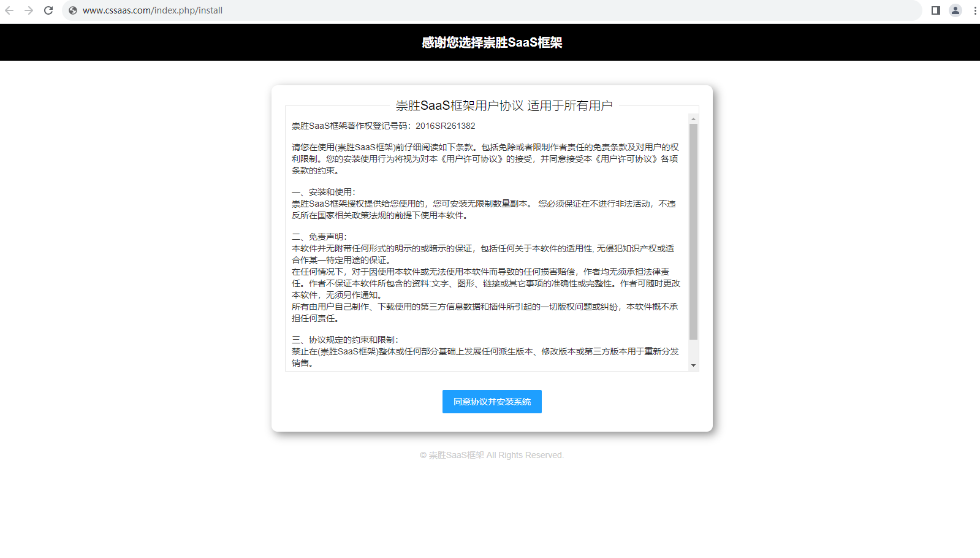
Task: Click the 崇胜SaaS框架用户协议 legend title
Action: click(x=504, y=106)
